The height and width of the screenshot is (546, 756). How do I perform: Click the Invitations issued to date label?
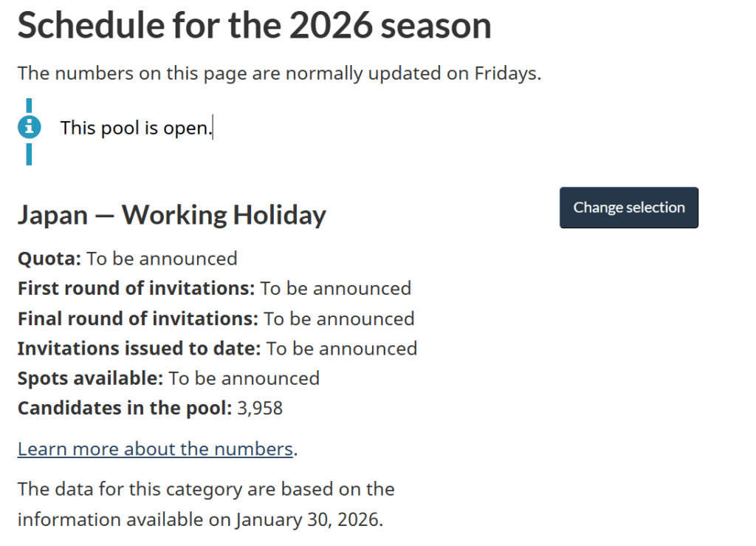pyautogui.click(x=139, y=348)
